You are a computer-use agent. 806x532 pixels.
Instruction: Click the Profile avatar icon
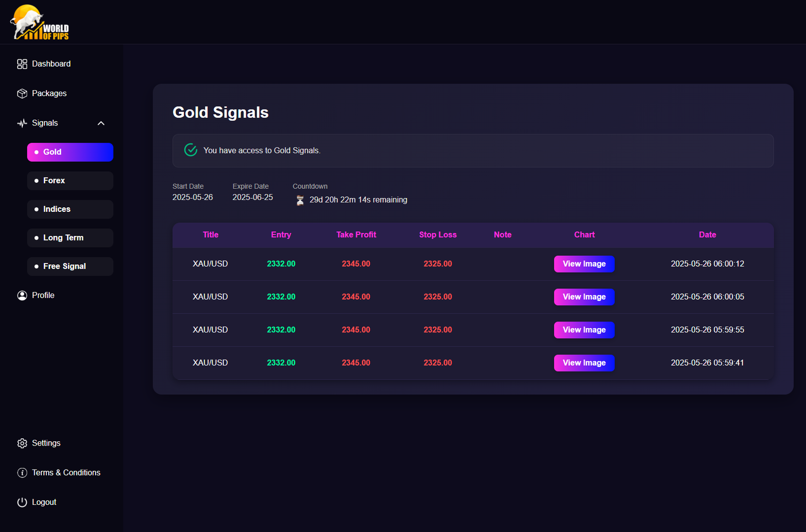tap(22, 295)
